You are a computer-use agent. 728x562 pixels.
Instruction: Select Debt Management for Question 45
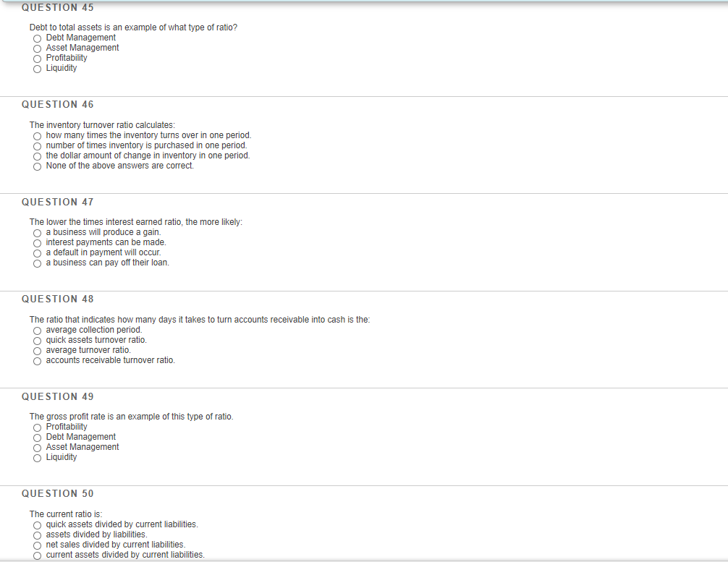coord(37,38)
